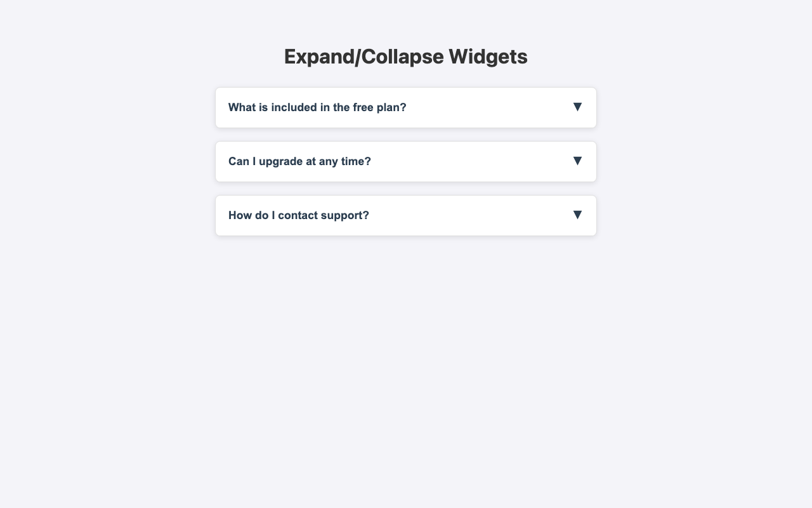Toggle the second accordion's arrow indicator
This screenshot has width=812, height=508.
tap(577, 161)
